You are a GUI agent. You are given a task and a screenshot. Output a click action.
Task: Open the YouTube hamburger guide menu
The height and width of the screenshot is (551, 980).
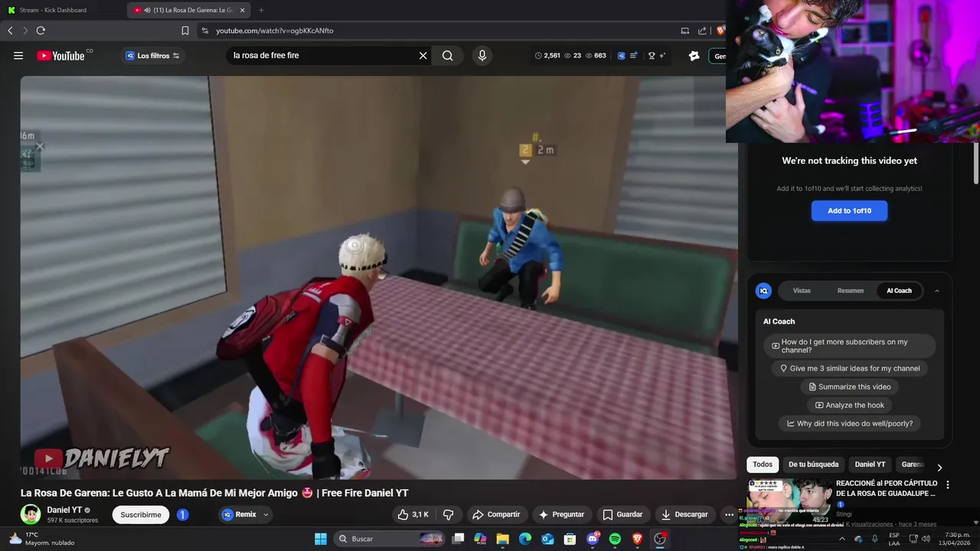click(18, 56)
